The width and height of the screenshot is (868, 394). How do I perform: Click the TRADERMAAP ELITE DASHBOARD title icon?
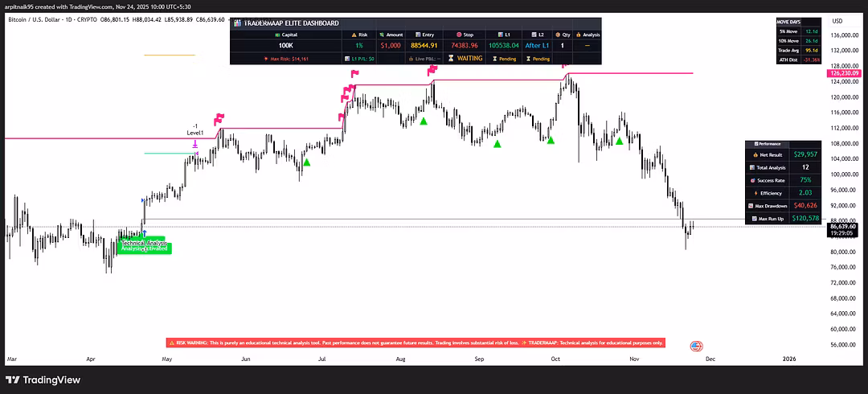pos(236,23)
